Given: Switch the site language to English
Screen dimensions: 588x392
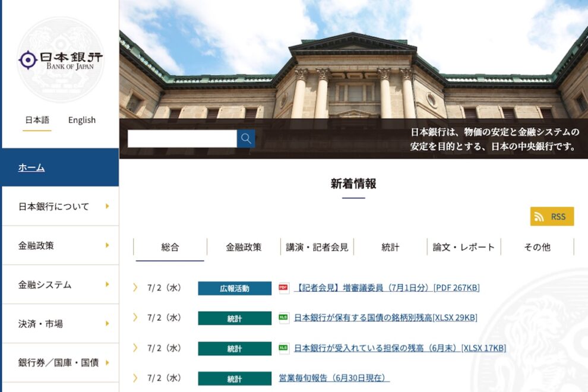Looking at the screenshot, I should 81,120.
